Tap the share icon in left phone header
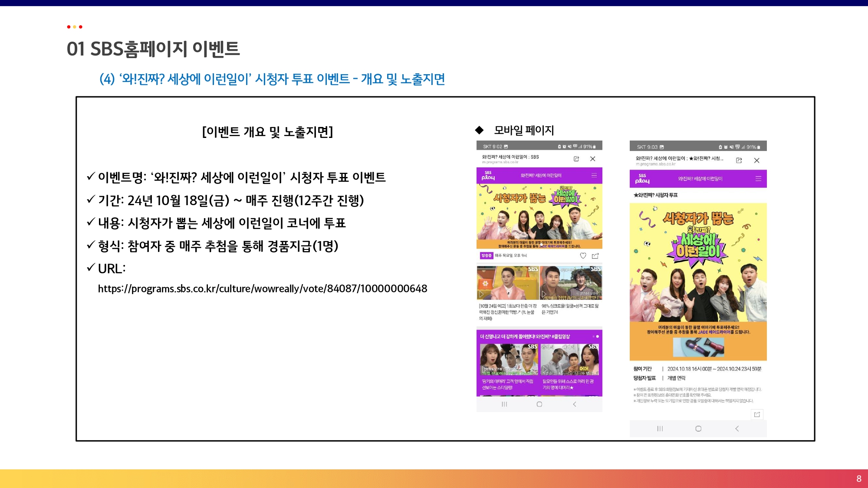 pyautogui.click(x=576, y=159)
